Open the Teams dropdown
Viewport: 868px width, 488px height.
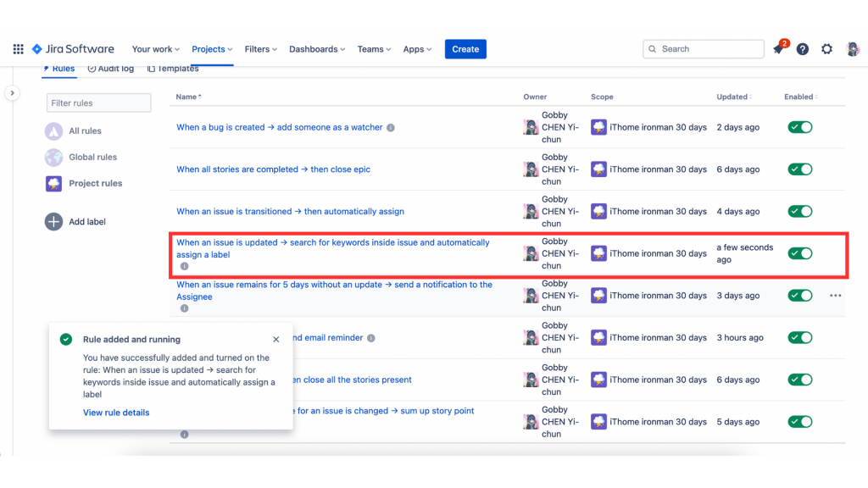tap(374, 49)
